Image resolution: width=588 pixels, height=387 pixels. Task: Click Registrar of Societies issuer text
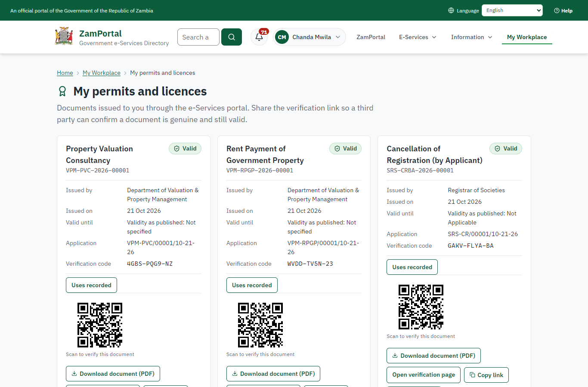click(477, 190)
